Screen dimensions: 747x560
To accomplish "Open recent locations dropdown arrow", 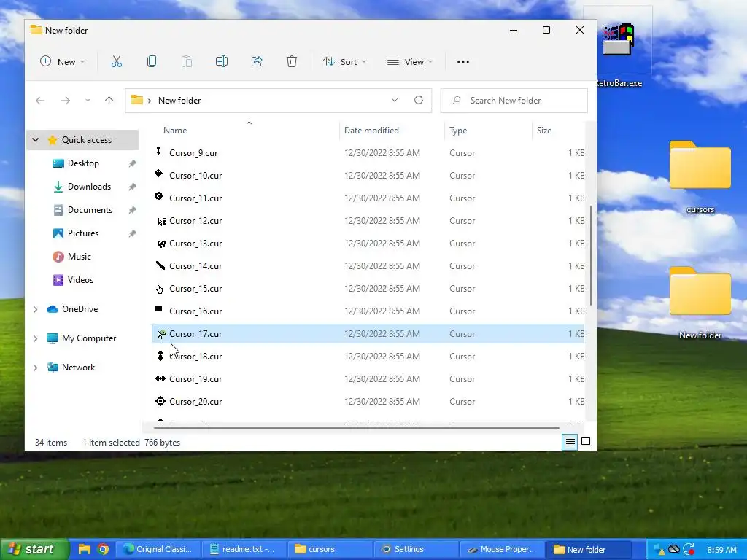I will pyautogui.click(x=88, y=101).
